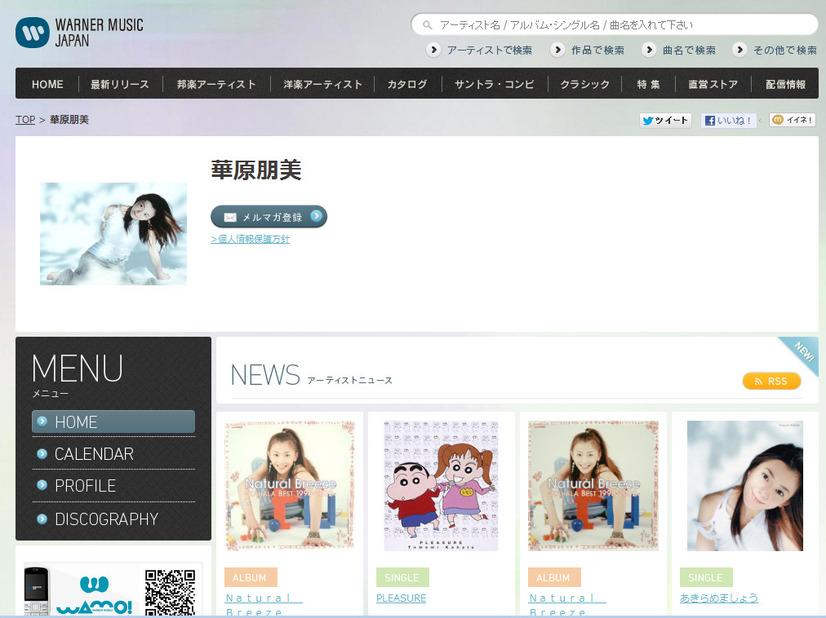Open サントラ・コンピ in navigation bar
Screen dimensions: 826x618
[x=494, y=84]
